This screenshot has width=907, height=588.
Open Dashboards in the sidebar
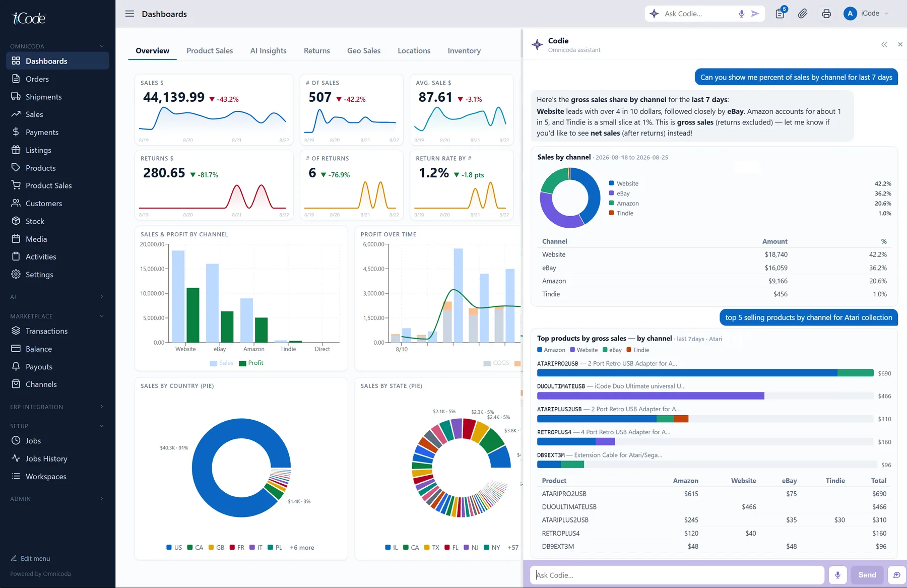point(57,61)
